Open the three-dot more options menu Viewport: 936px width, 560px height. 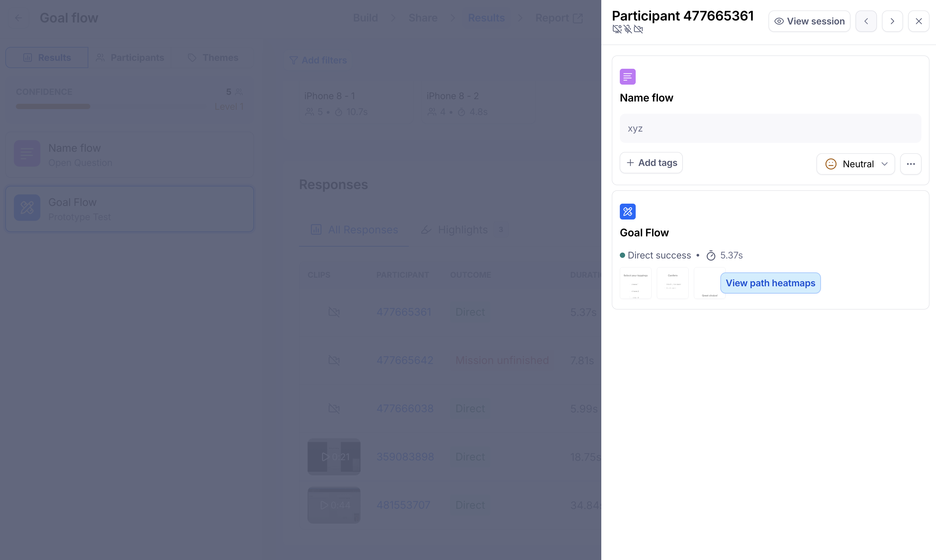[910, 164]
